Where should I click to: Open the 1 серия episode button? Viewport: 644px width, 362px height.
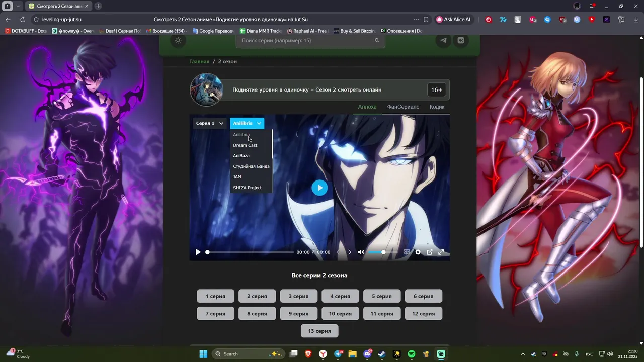click(215, 296)
